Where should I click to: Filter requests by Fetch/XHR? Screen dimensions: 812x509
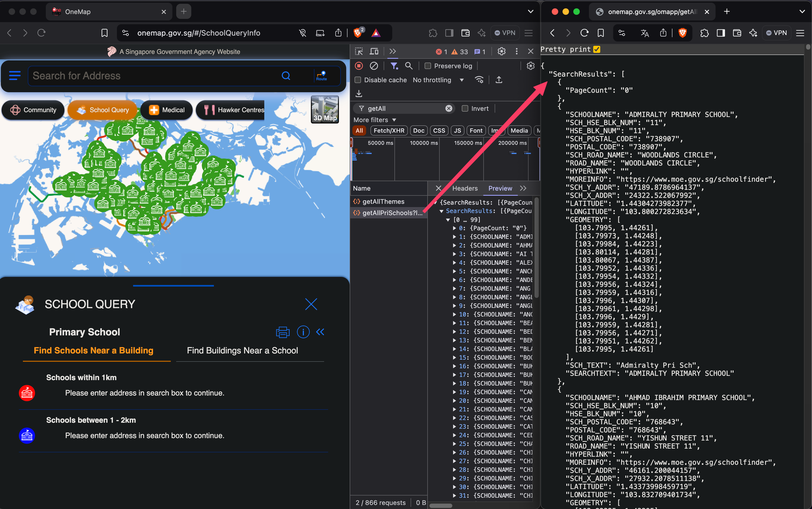click(x=388, y=130)
